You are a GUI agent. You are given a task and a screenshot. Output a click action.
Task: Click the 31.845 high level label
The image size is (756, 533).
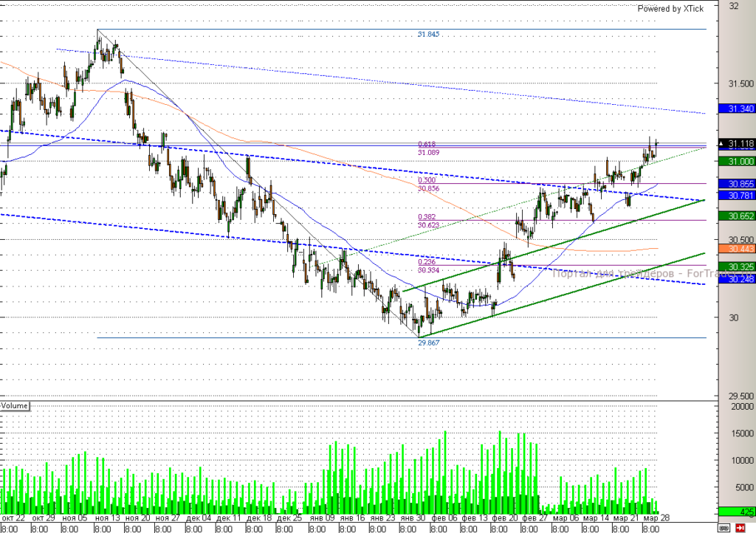click(x=429, y=34)
